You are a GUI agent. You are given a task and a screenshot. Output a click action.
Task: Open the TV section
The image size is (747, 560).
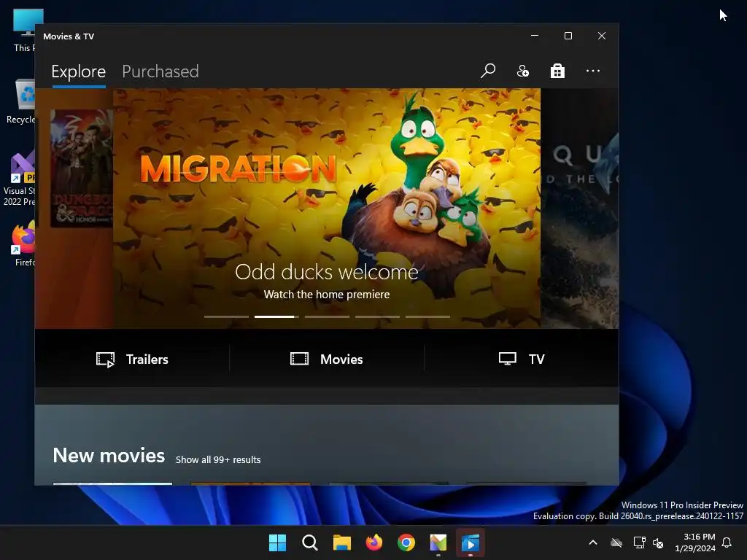tap(522, 359)
